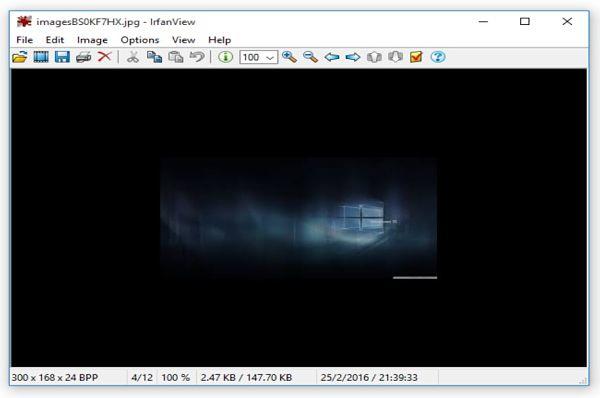Click the Open file folder icon
600x398 pixels.
(x=20, y=57)
